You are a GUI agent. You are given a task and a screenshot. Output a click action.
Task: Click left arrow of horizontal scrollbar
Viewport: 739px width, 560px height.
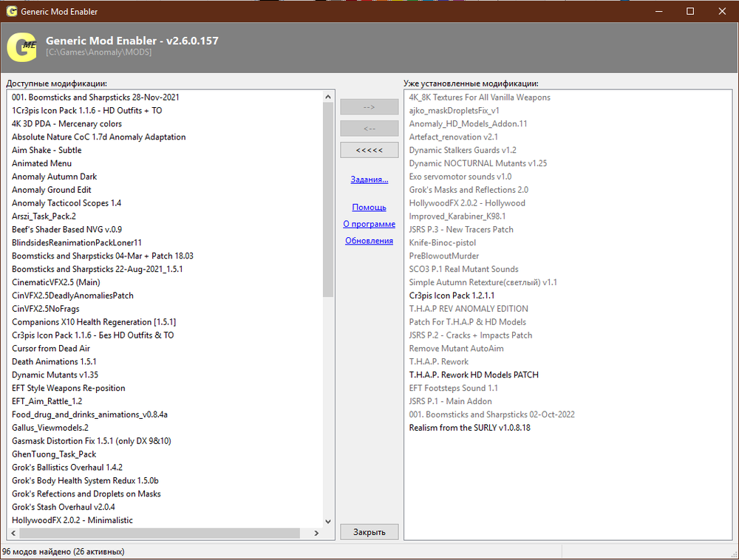13,533
